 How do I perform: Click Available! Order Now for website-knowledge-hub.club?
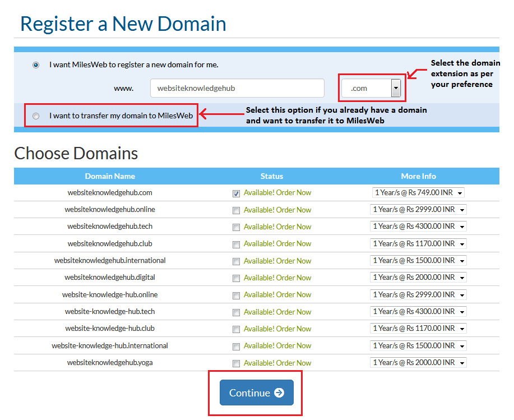point(277,329)
